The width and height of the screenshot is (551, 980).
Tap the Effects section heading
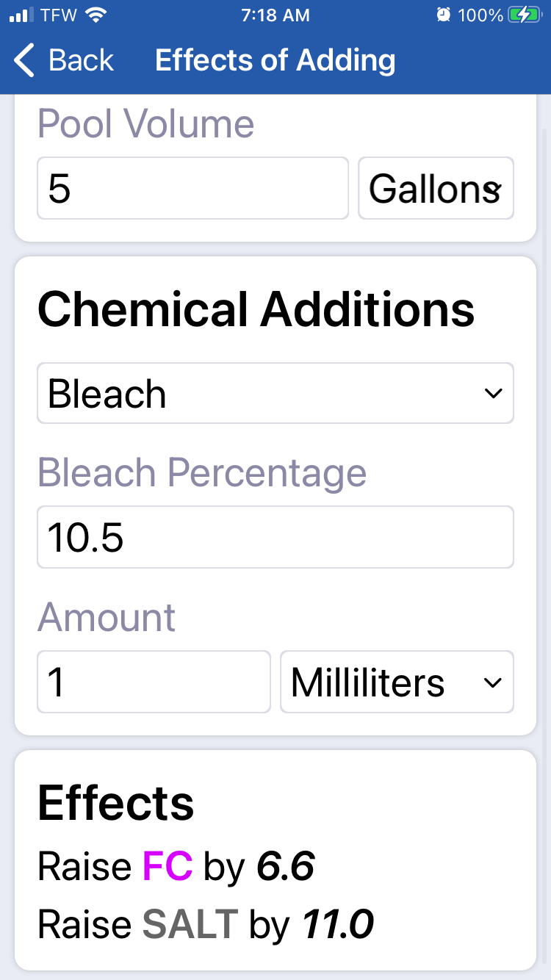pyautogui.click(x=116, y=803)
